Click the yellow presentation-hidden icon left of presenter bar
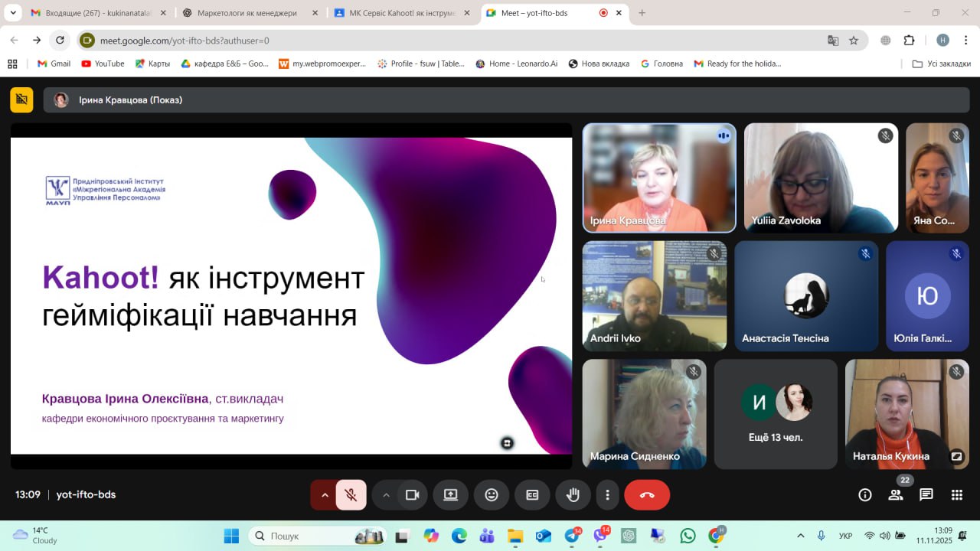This screenshot has height=551, width=980. (x=21, y=99)
